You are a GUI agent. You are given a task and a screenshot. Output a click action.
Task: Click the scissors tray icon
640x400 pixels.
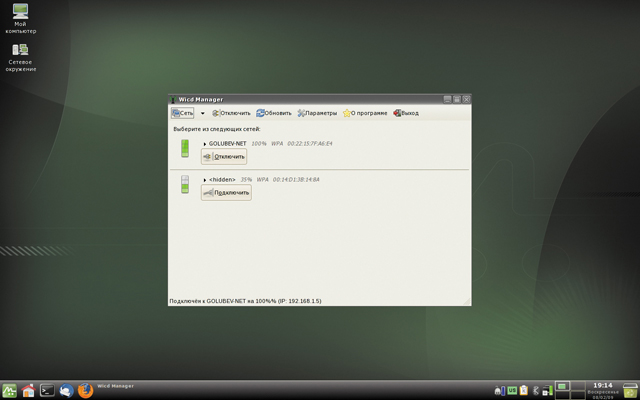click(537, 391)
